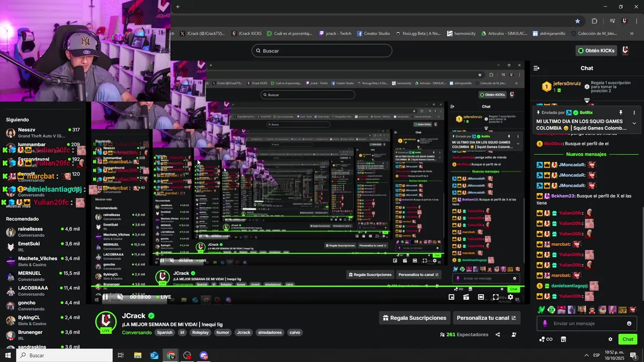The width and height of the screenshot is (644, 362).
Task: Open browser extensions puzzle icon
Action: coord(594,21)
